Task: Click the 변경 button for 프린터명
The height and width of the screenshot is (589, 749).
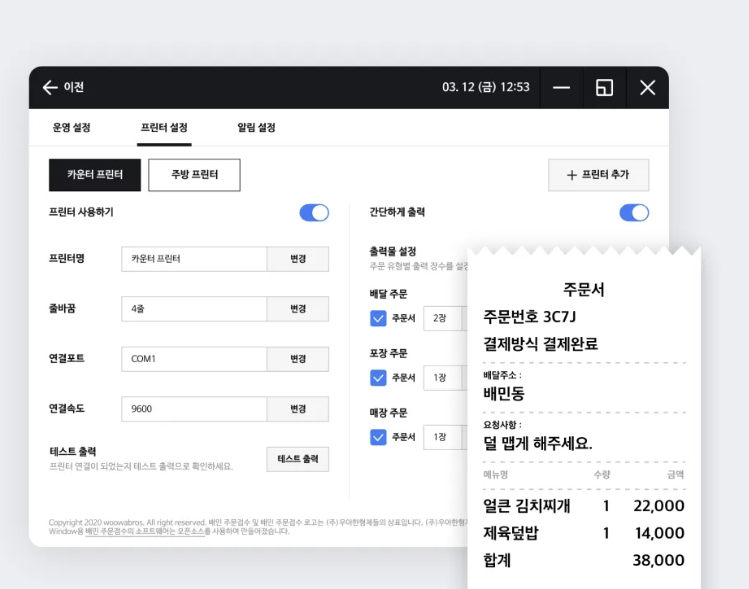Action: [x=298, y=259]
